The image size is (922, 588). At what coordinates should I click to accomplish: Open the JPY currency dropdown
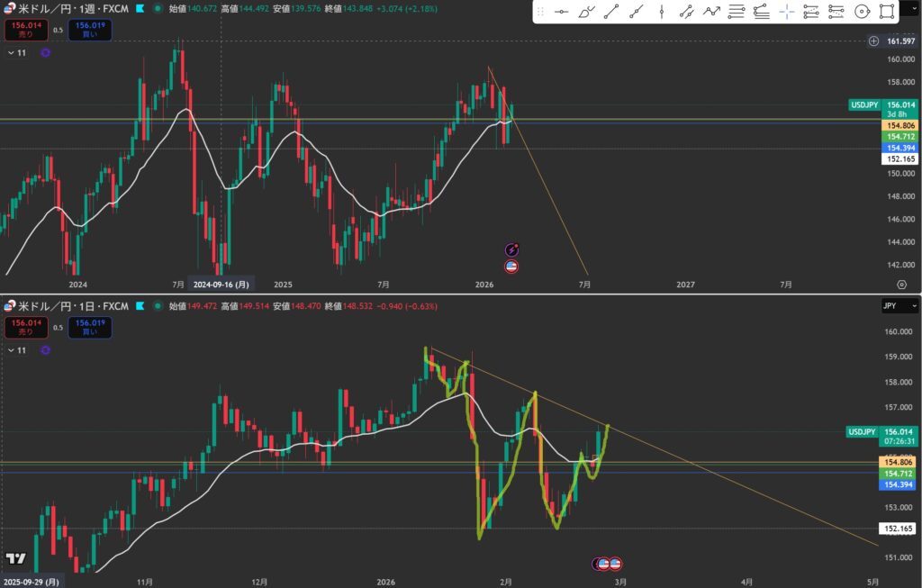click(900, 307)
